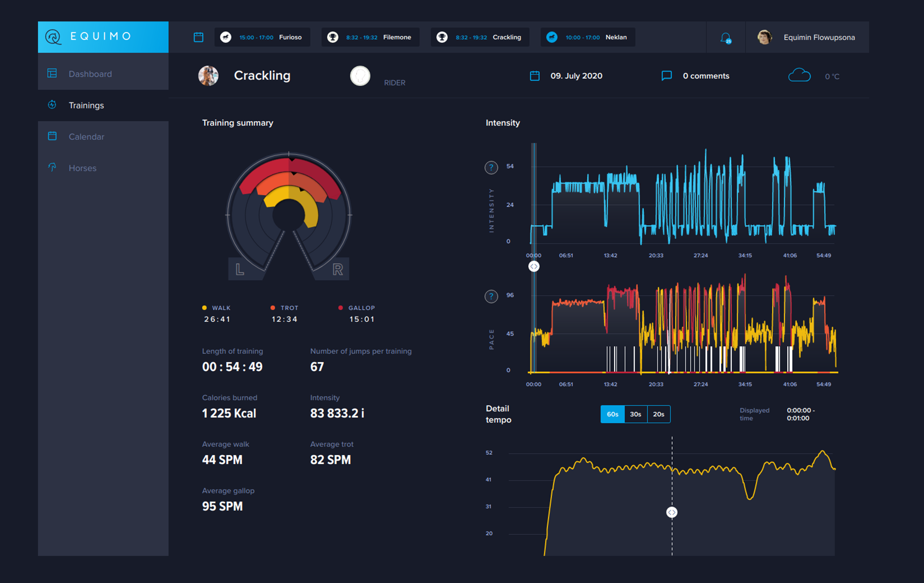Select the Furioso 15:00 - 17:00 session
The width and height of the screenshot is (924, 583).
(262, 37)
